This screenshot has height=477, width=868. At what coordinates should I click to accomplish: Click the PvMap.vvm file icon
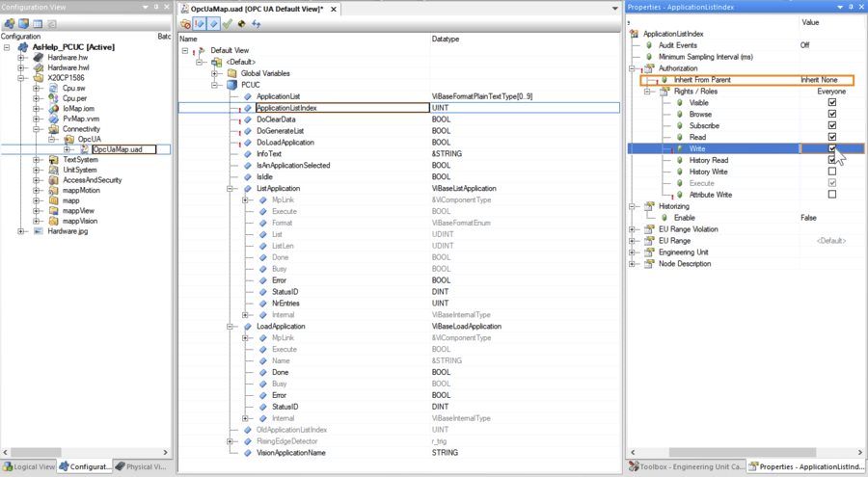(x=53, y=119)
